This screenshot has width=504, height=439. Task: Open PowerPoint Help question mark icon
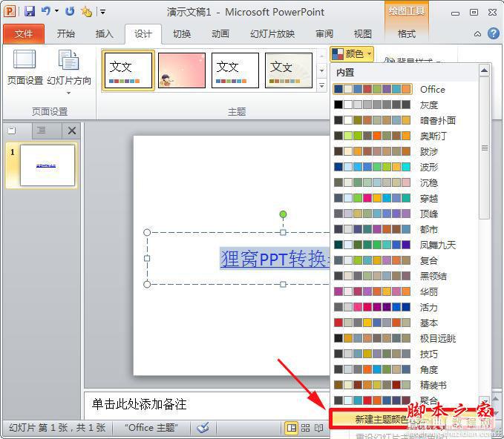pyautogui.click(x=494, y=33)
